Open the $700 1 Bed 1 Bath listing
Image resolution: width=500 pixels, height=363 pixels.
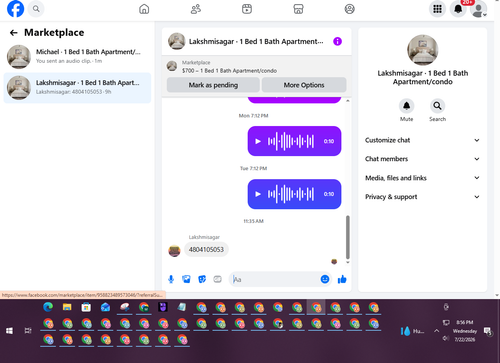(229, 67)
